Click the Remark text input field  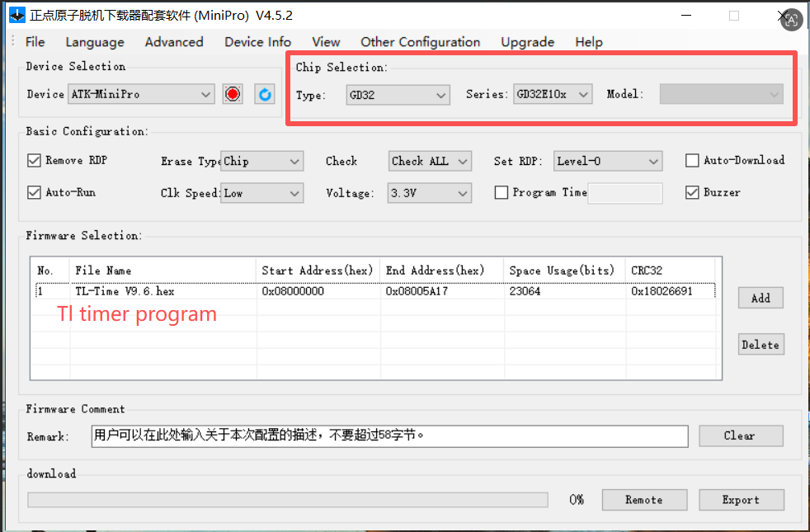pyautogui.click(x=389, y=436)
